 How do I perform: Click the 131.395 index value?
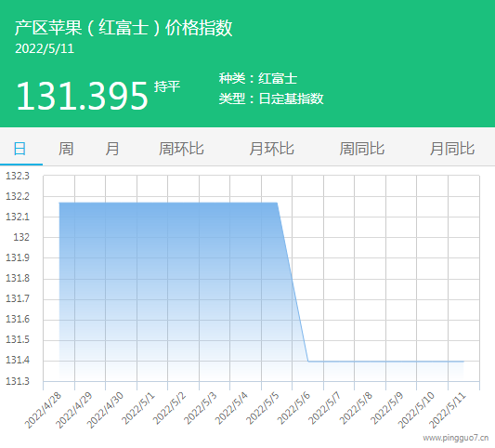click(82, 96)
